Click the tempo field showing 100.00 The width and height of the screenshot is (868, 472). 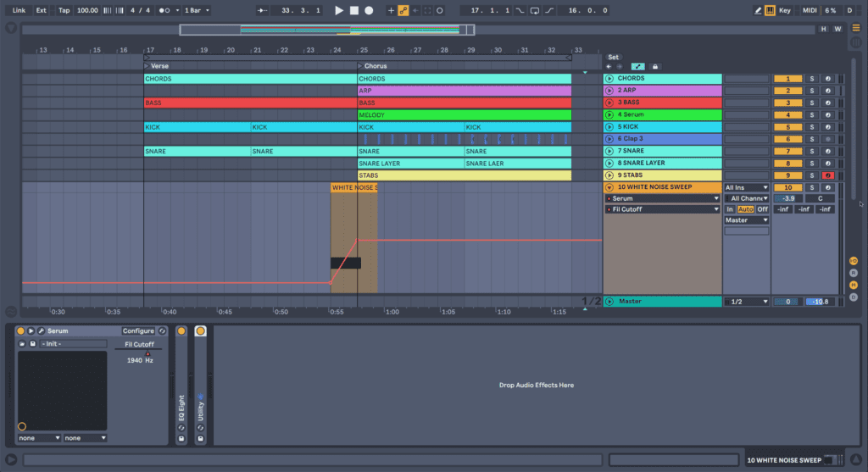click(87, 10)
